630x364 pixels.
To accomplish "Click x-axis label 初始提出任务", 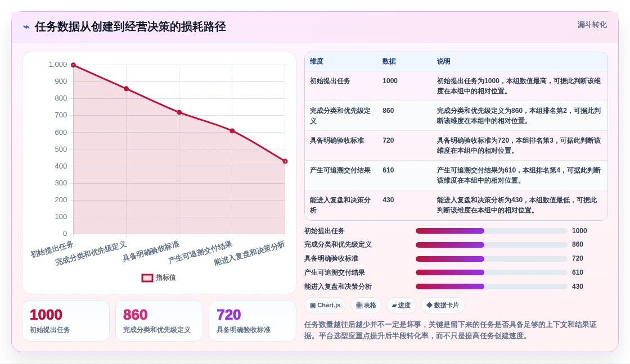I will 52,249.
